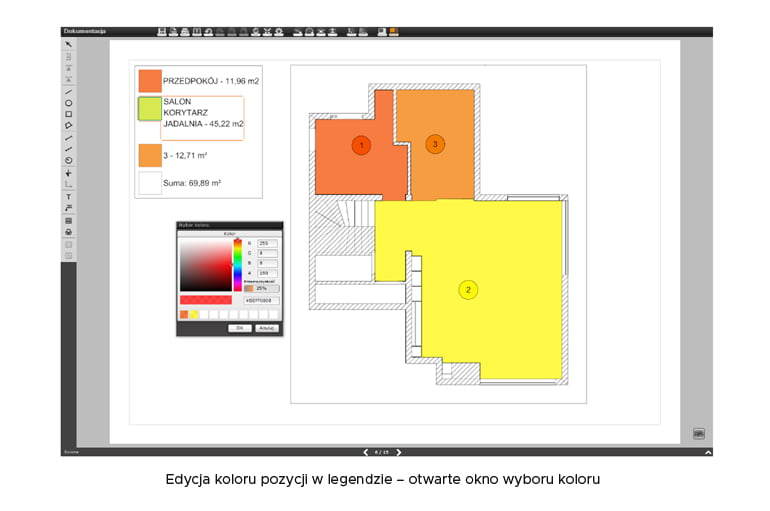770x511 pixels.
Task: Click the icon in the bottom-right corner of the canvas
Action: tap(698, 433)
